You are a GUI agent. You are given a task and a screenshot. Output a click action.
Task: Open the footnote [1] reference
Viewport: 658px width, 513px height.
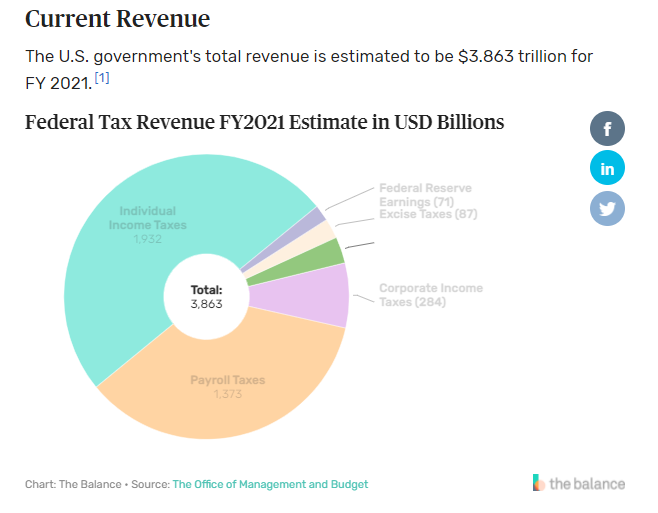tap(102, 78)
